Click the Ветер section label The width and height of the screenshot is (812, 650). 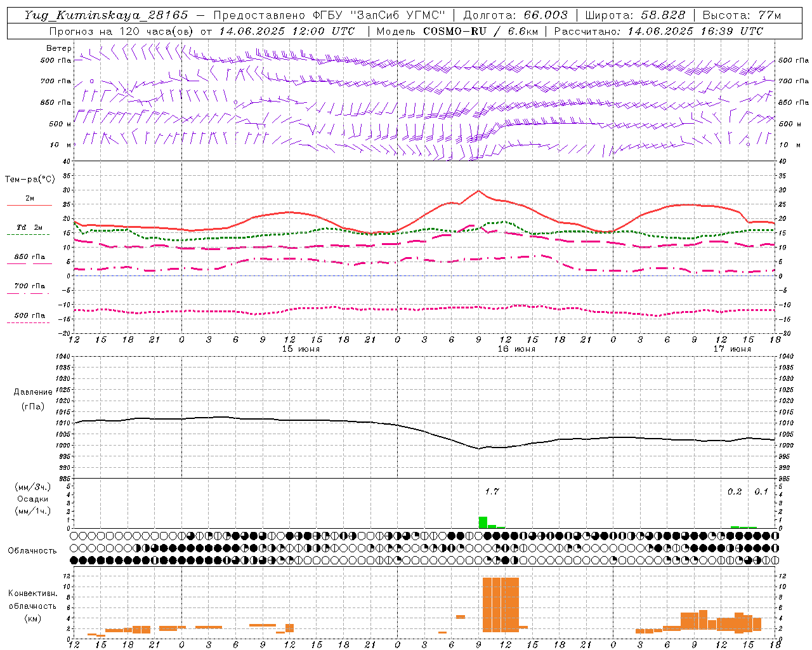point(59,48)
